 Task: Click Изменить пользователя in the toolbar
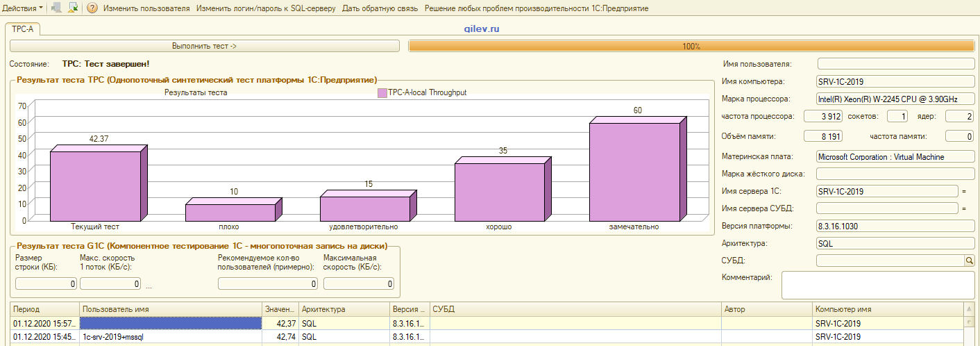[x=146, y=8]
